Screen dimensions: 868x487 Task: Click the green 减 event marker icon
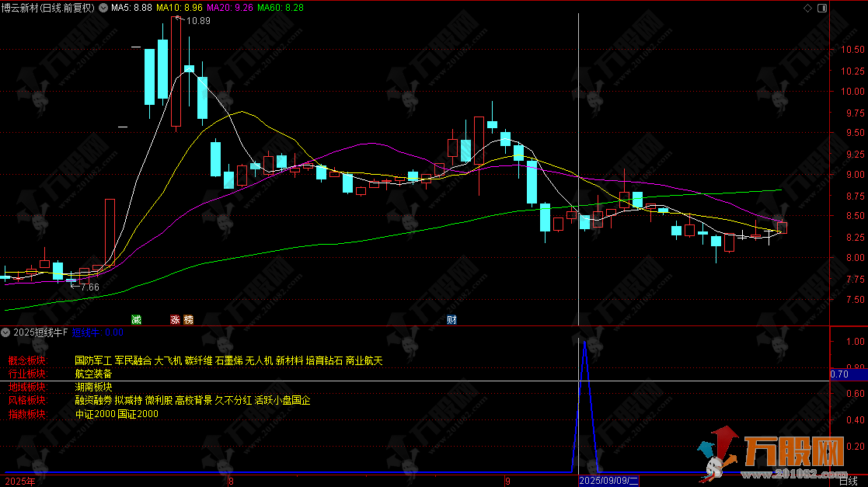137,319
